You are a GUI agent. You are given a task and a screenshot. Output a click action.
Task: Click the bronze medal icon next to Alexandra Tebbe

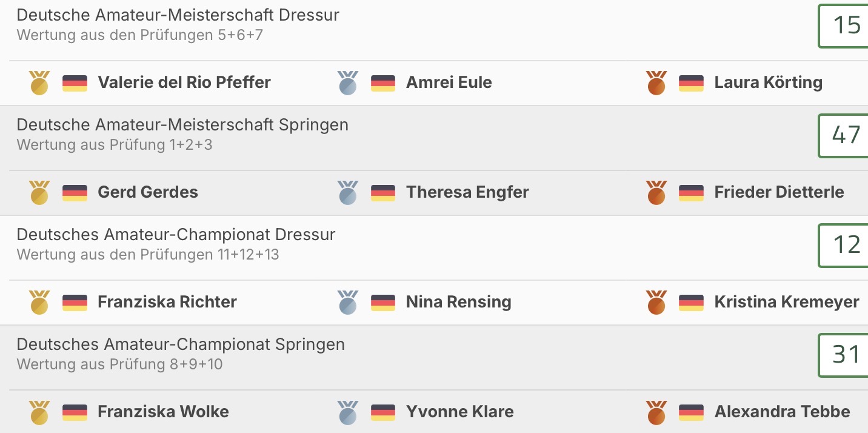pos(656,412)
